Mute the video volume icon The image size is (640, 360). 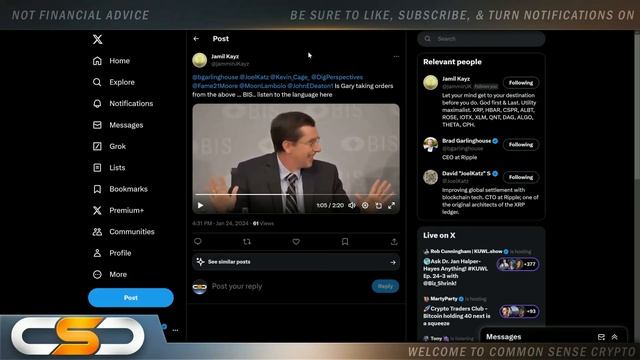tap(352, 205)
